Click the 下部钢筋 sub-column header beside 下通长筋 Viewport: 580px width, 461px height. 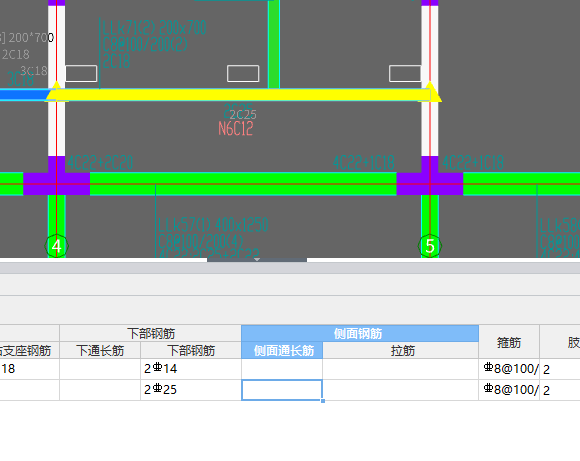[x=191, y=350]
